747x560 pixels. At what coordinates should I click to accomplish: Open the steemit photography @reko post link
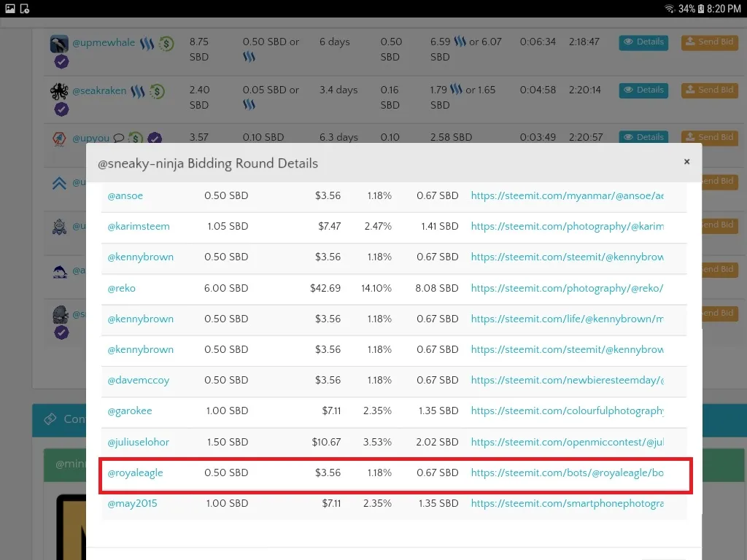click(567, 288)
